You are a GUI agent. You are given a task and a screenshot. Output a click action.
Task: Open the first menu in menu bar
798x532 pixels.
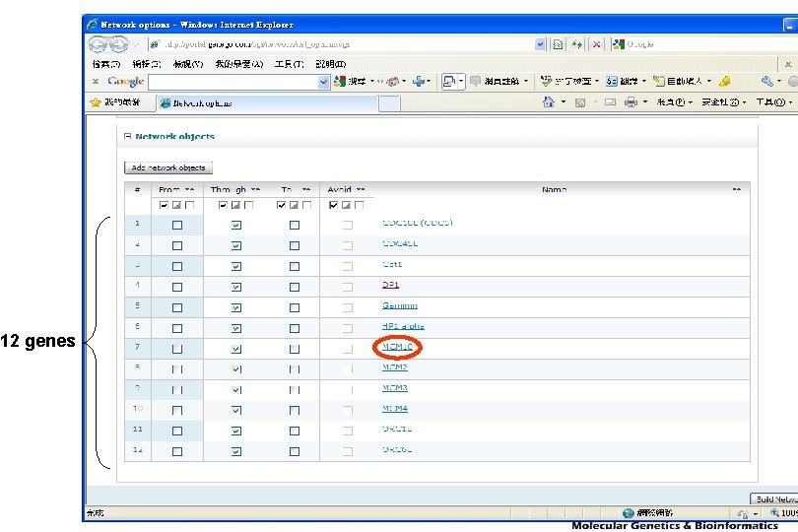point(105,64)
